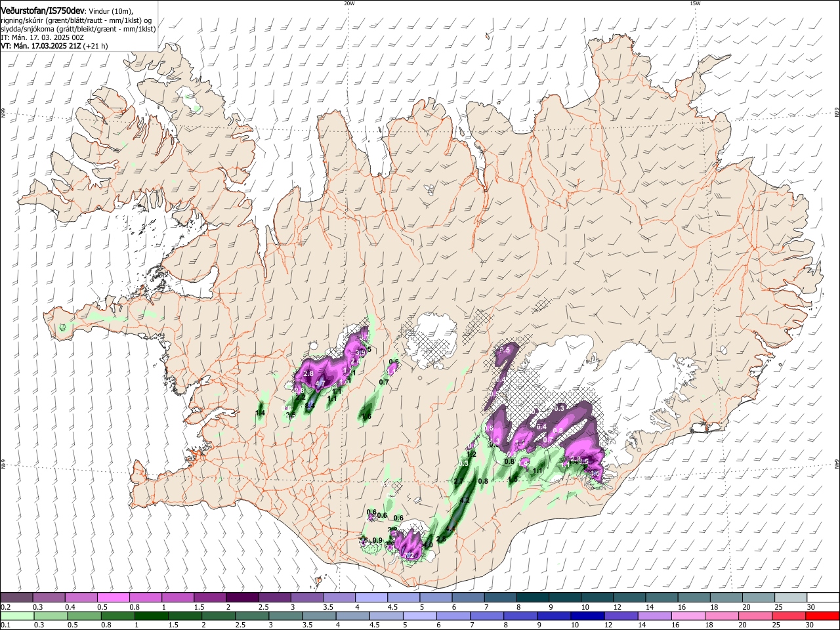Click the 4.0 precipitation value on the map
The height and width of the screenshot is (630, 840).
point(428,545)
